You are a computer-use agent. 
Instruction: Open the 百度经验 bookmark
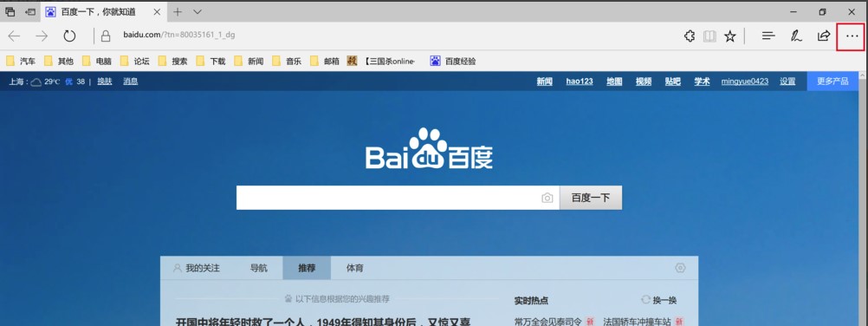[x=453, y=61]
